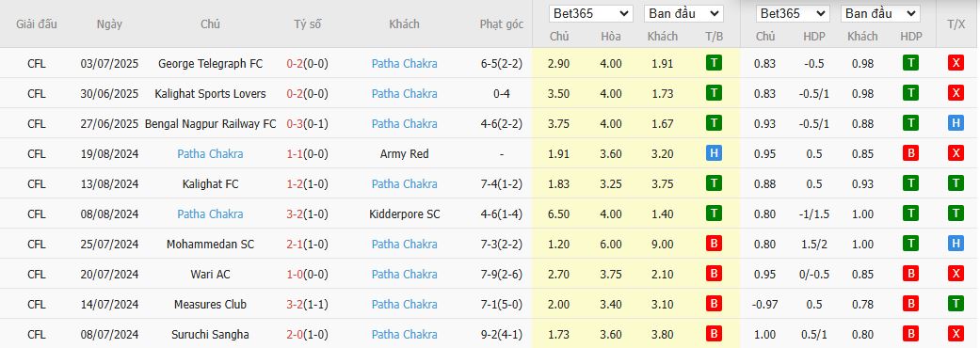Click the blue H T/B badge in the Army Red row

click(714, 153)
